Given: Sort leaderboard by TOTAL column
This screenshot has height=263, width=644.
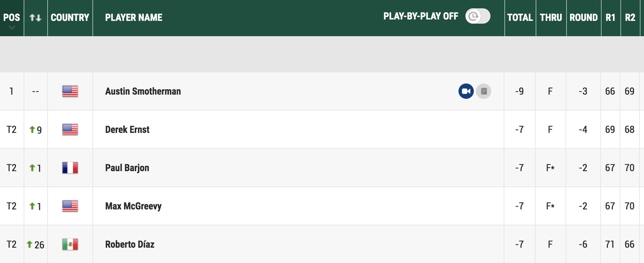Looking at the screenshot, I should pos(520,18).
